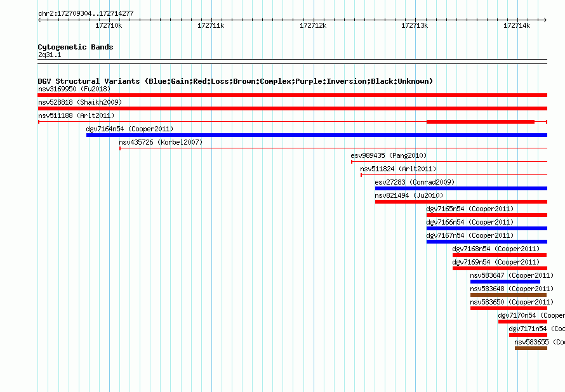Select the blue esv27283 (Conrad2009) bar
Viewport: 565px width, 392px height.
pyautogui.click(x=461, y=188)
